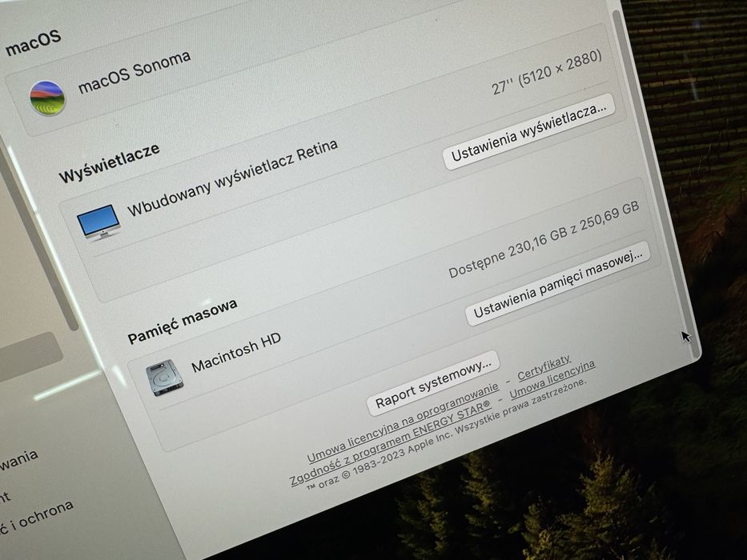The width and height of the screenshot is (747, 560).
Task: Open Ustawienia wyświetlacza button
Action: (528, 132)
